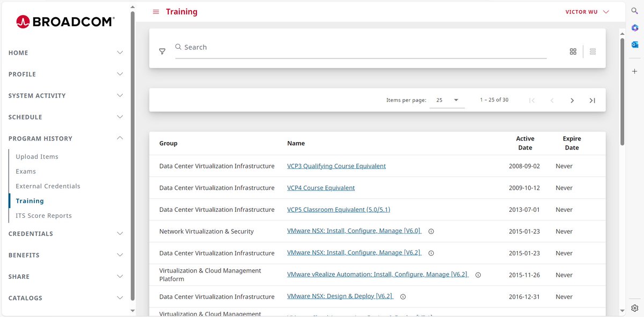Open browser sidebar search icon

[635, 11]
